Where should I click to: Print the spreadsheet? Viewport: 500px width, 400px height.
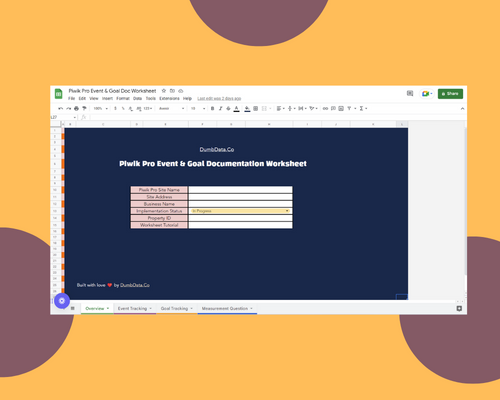pos(76,108)
